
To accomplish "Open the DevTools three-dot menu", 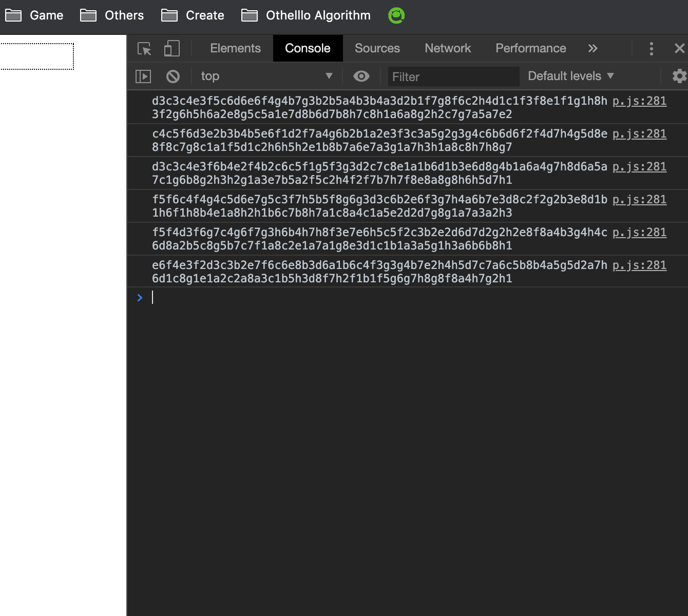I will pos(652,49).
